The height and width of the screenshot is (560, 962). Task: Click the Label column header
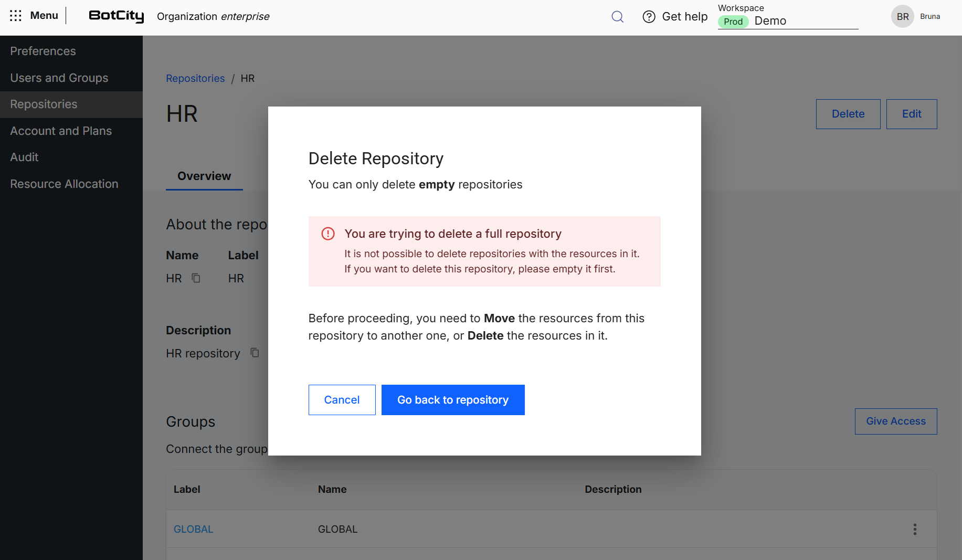pos(187,489)
